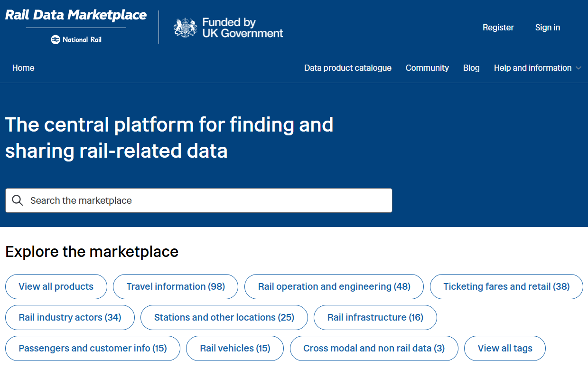Click the UK Government crest icon
The image size is (588, 370).
pyautogui.click(x=186, y=27)
